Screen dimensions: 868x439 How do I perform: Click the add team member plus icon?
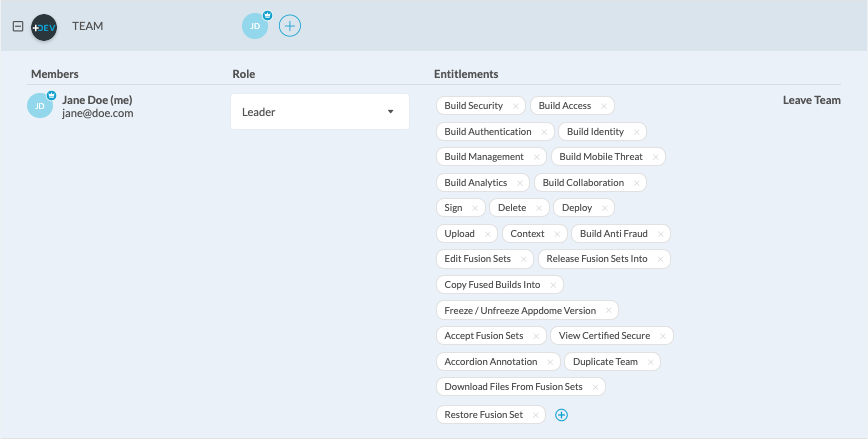[289, 26]
